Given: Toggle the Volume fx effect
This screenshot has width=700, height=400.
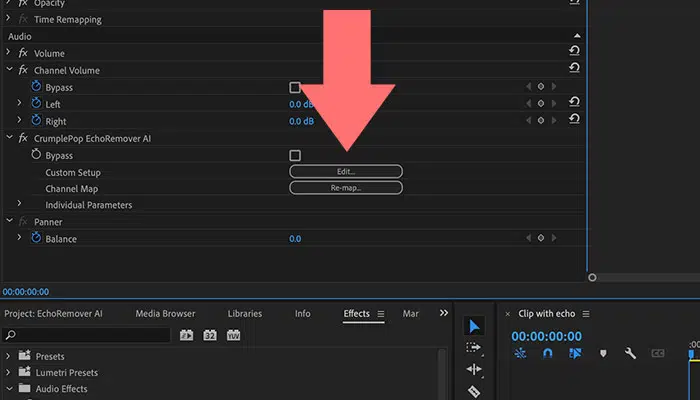Looking at the screenshot, I should coord(23,53).
